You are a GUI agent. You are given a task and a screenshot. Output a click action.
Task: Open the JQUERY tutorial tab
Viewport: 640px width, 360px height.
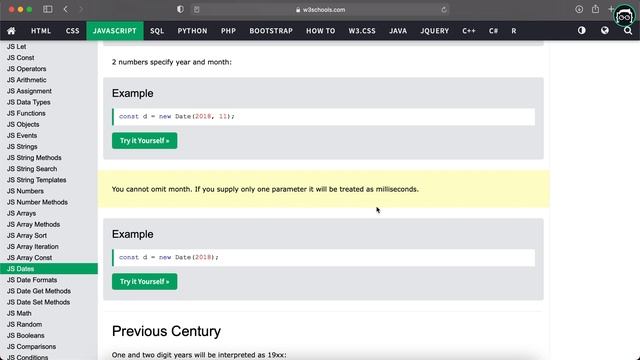click(x=435, y=31)
